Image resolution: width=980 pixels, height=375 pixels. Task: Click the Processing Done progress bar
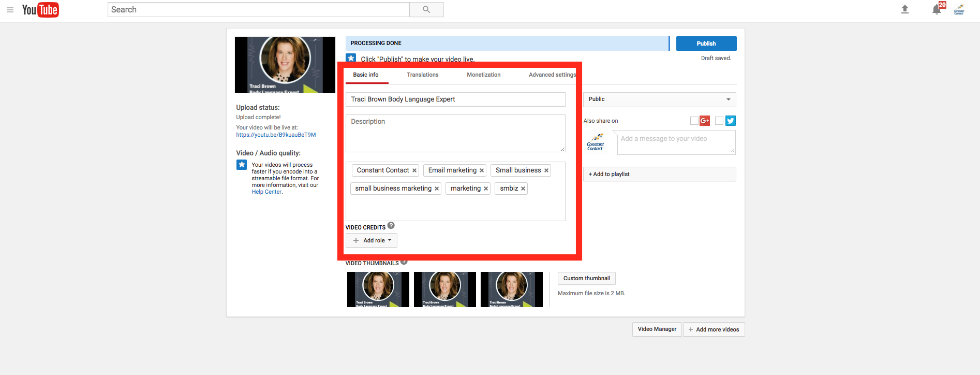(x=508, y=44)
